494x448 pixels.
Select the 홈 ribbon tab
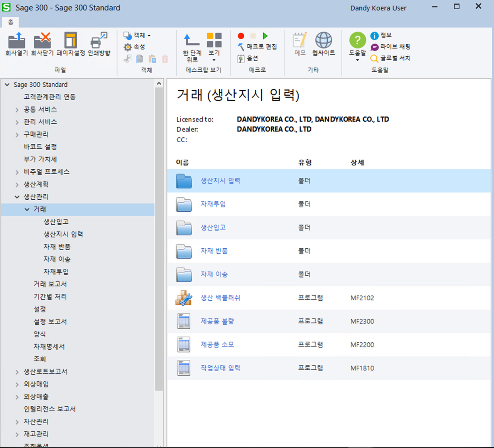[x=11, y=22]
